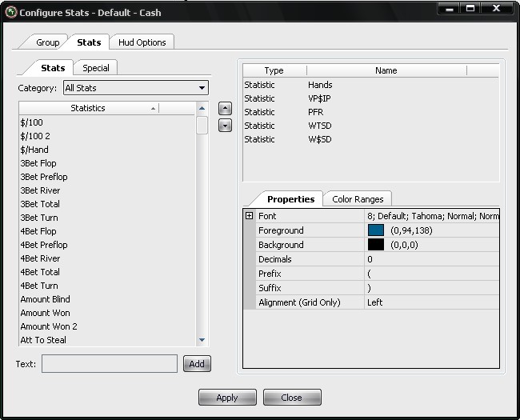Select 4Bet River in statistics list
Viewport: 520px width, 420px height.
click(107, 258)
